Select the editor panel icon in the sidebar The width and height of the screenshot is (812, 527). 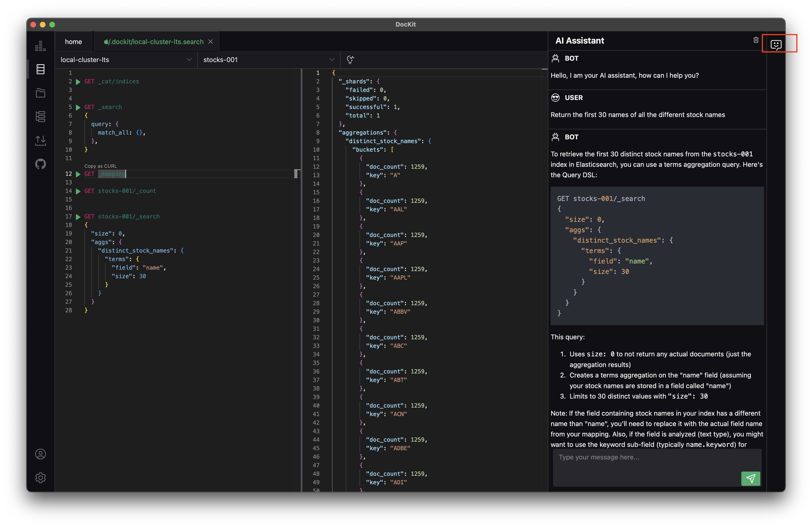[40, 69]
